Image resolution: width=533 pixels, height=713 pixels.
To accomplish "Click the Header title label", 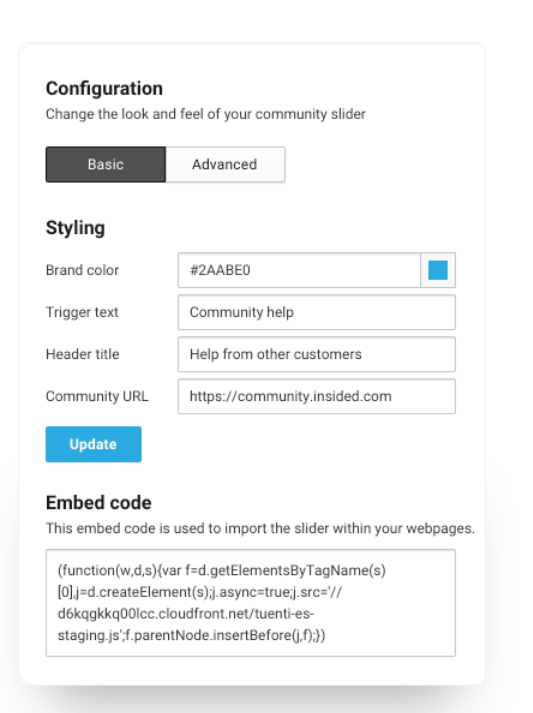I will tap(83, 354).
